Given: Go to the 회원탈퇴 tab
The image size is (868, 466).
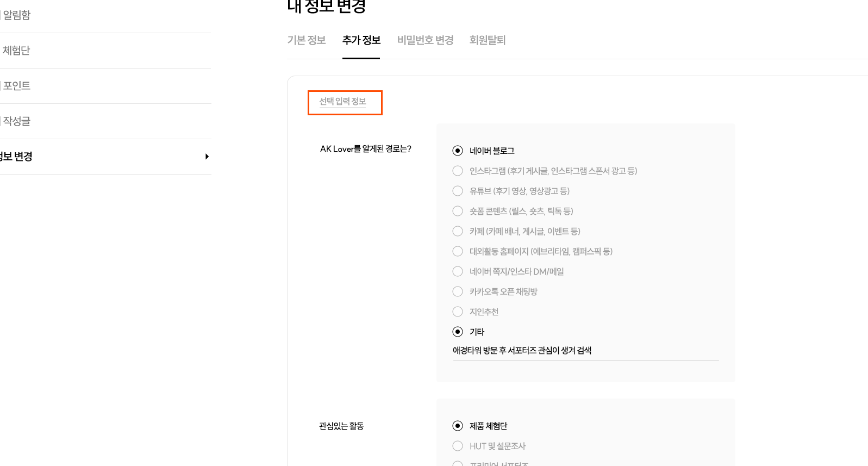Looking at the screenshot, I should tap(488, 40).
